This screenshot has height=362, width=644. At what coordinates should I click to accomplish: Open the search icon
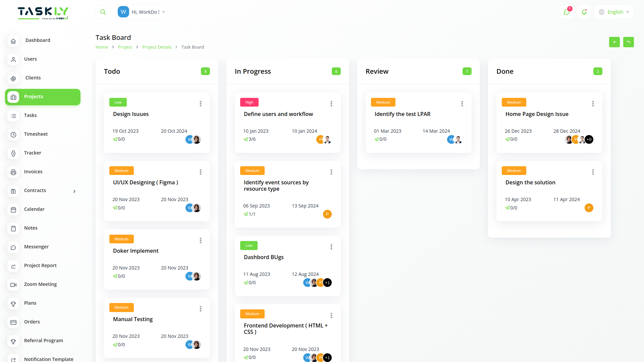click(x=103, y=11)
